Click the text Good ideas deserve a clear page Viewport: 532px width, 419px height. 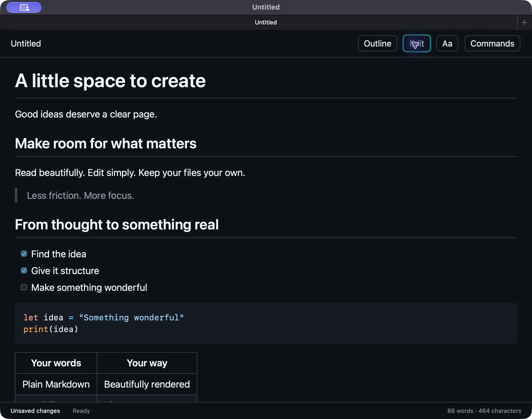tap(86, 114)
